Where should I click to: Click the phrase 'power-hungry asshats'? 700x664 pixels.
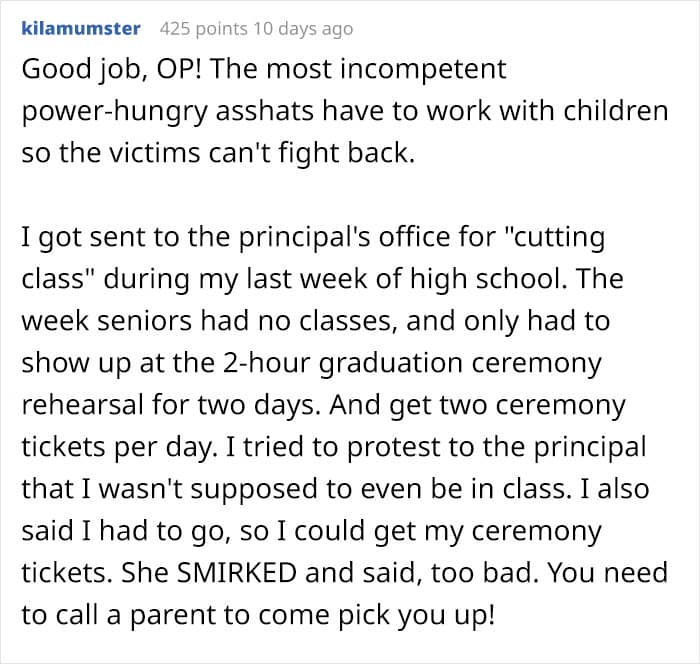pyautogui.click(x=167, y=112)
